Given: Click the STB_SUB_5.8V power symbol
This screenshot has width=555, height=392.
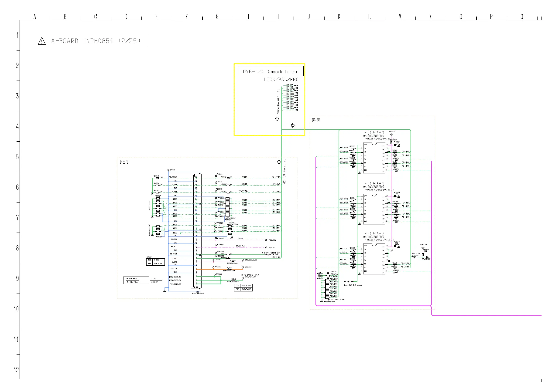Looking at the screenshot, I should click(x=243, y=260).
